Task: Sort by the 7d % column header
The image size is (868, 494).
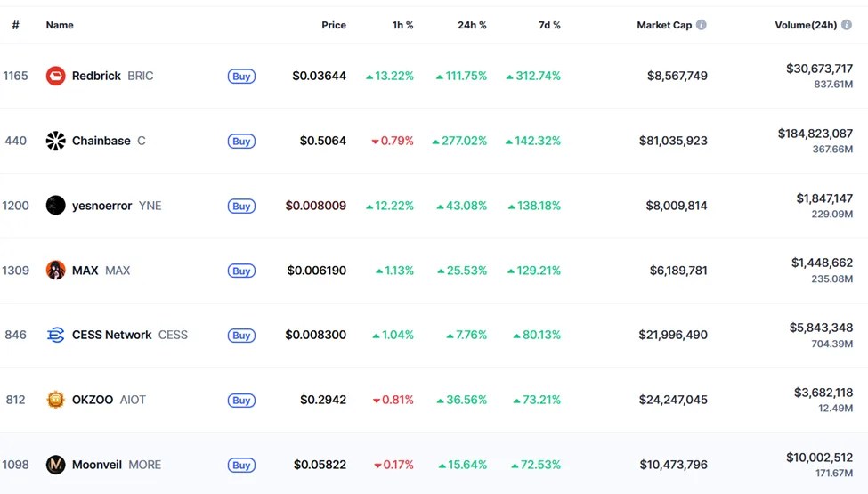Action: tap(549, 25)
